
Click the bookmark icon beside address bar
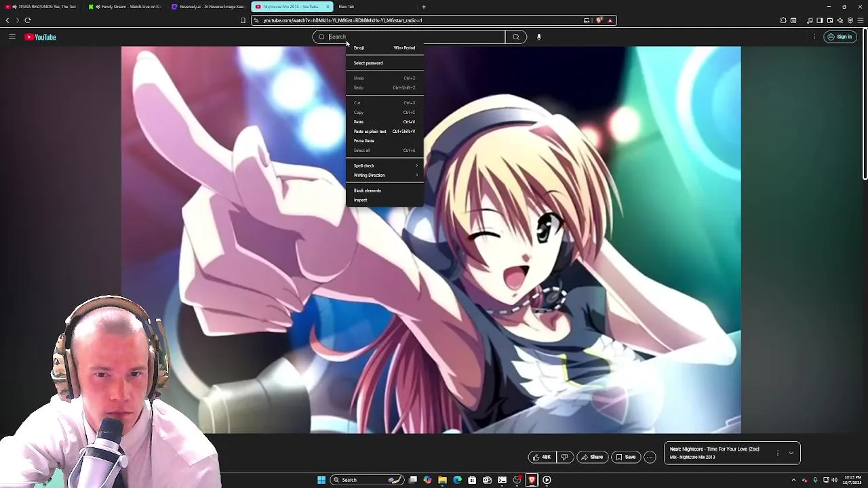point(243,20)
